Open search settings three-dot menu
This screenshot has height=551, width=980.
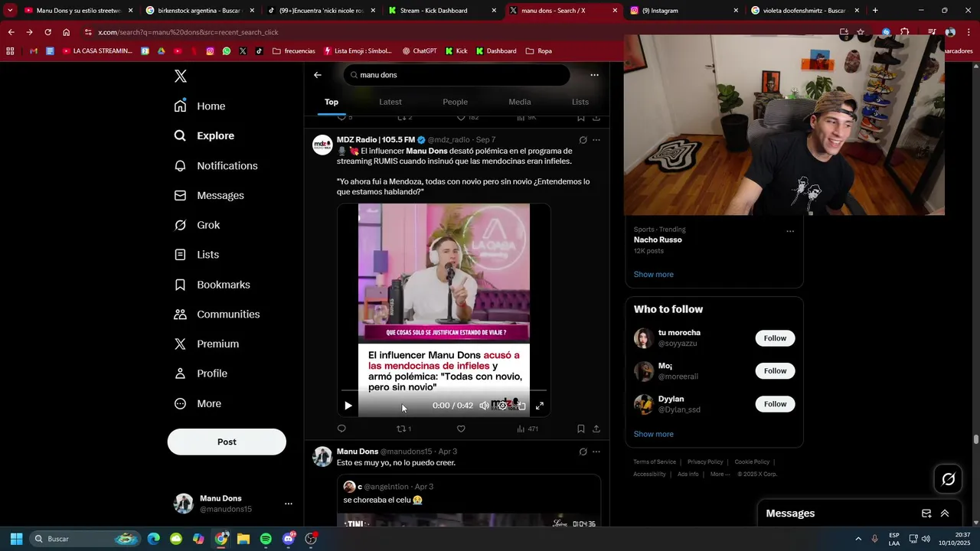pos(594,75)
